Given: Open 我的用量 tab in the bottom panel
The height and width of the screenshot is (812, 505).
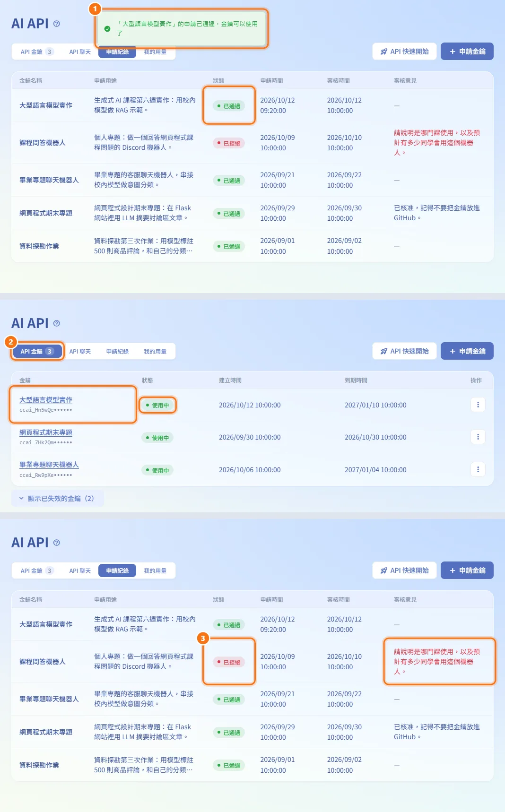Looking at the screenshot, I should click(155, 571).
